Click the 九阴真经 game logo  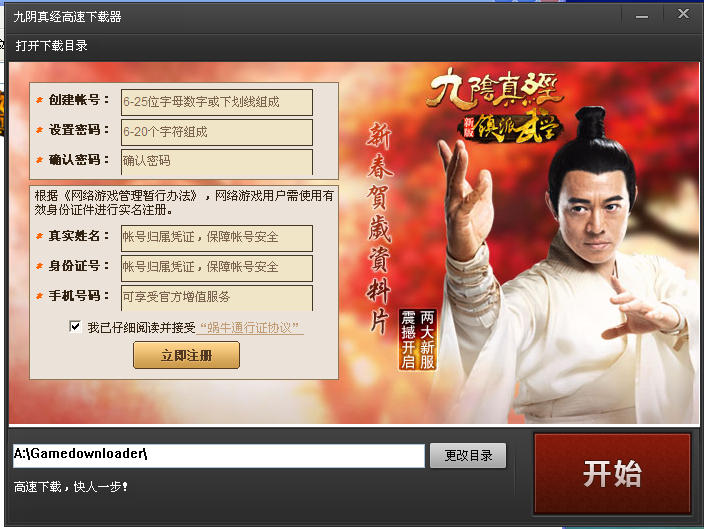pos(494,89)
